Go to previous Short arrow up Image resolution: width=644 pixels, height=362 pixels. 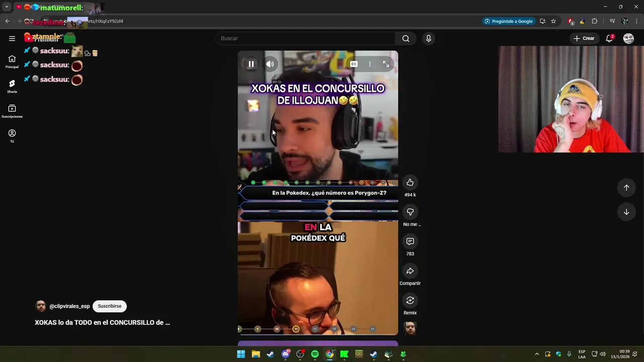coord(626,188)
